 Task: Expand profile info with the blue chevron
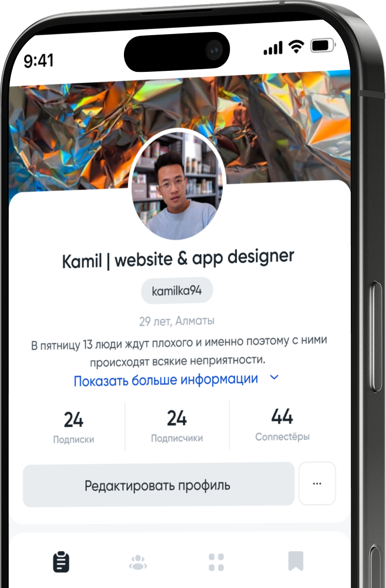tap(275, 377)
